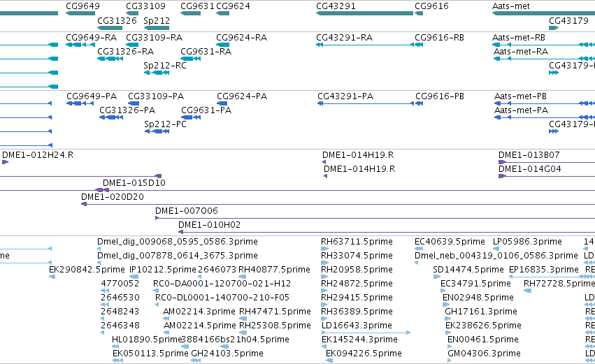Screen dimensions: 595x364
Task: Select EST RC0-DL0001-140700-210-F05
Action: point(222,298)
